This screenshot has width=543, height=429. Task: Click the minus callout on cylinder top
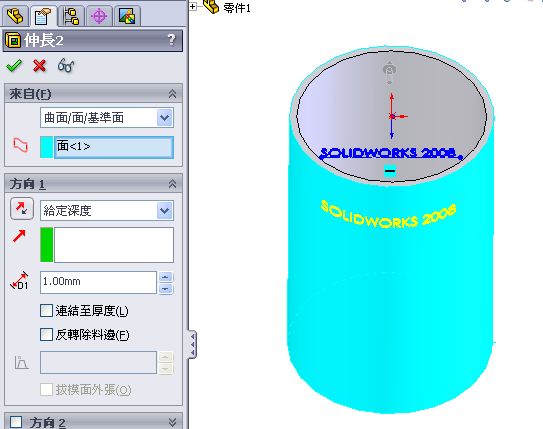pyautogui.click(x=390, y=170)
